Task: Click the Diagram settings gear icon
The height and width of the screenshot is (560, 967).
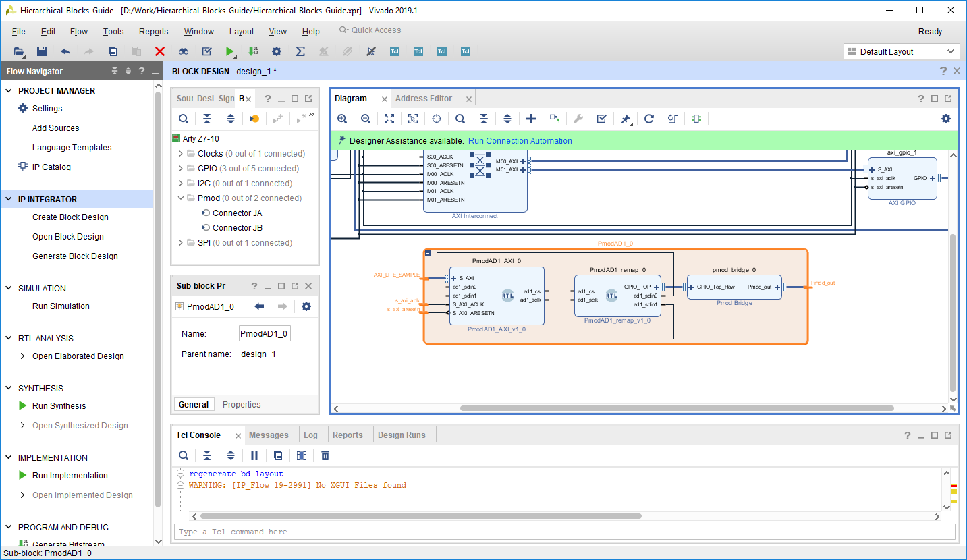Action: click(x=946, y=119)
